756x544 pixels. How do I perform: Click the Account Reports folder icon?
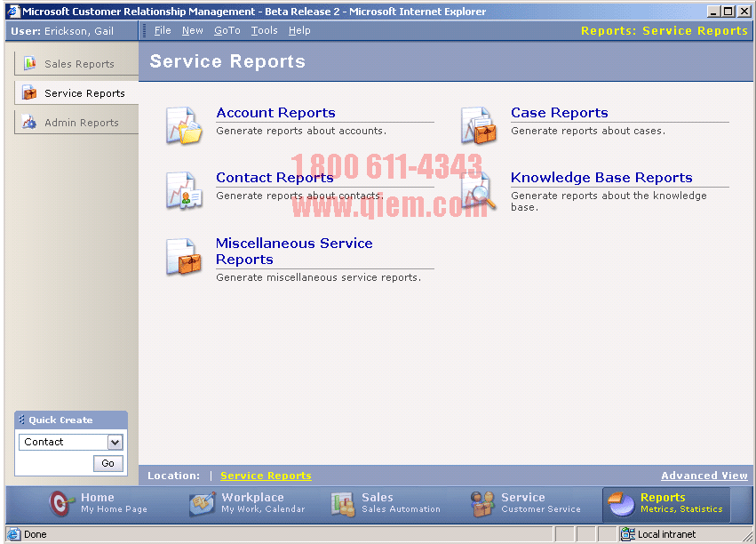point(184,125)
